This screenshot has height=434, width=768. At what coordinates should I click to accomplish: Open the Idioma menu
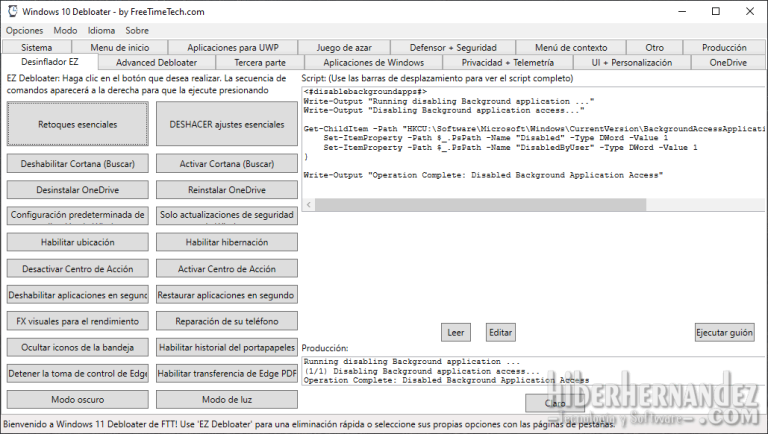[x=101, y=31]
